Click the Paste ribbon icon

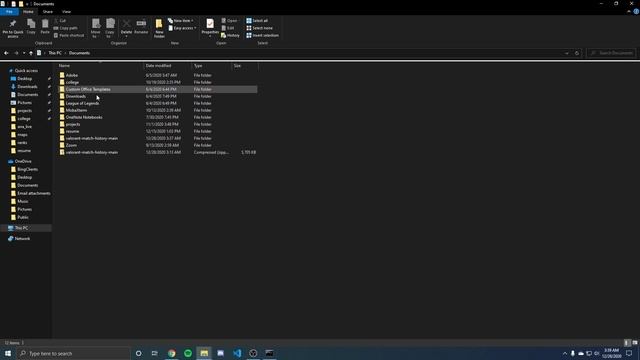pos(45,27)
